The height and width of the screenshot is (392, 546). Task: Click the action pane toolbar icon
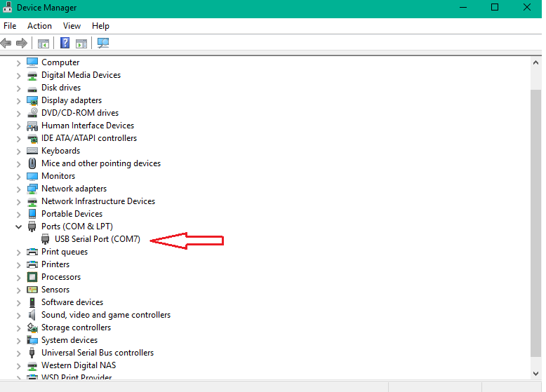(x=81, y=43)
